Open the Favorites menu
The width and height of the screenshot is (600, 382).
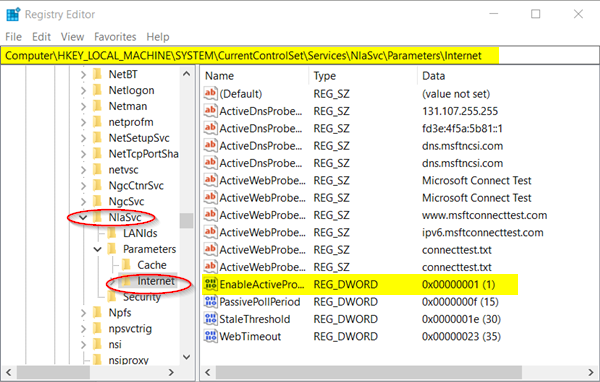pos(115,37)
